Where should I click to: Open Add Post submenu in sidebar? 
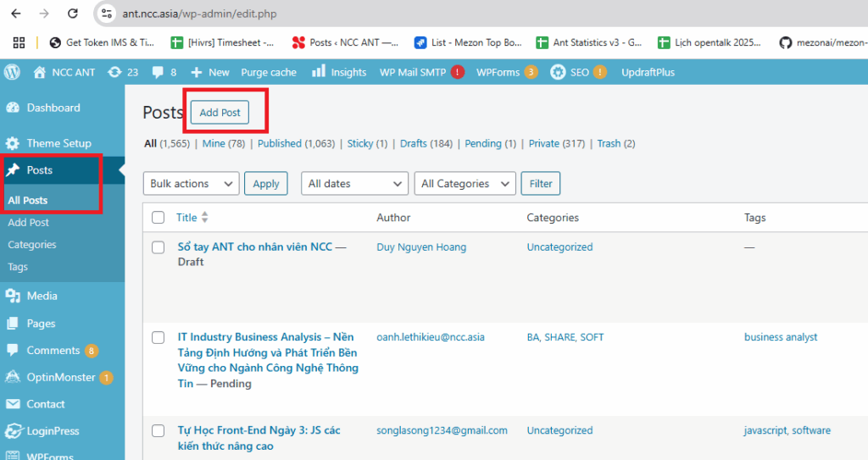(x=28, y=223)
